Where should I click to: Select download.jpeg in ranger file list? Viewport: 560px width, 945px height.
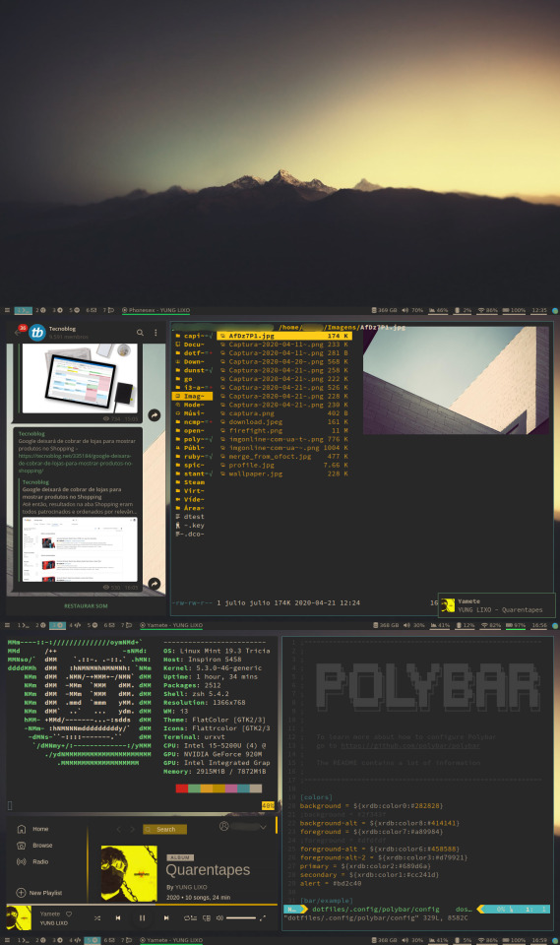[283, 422]
